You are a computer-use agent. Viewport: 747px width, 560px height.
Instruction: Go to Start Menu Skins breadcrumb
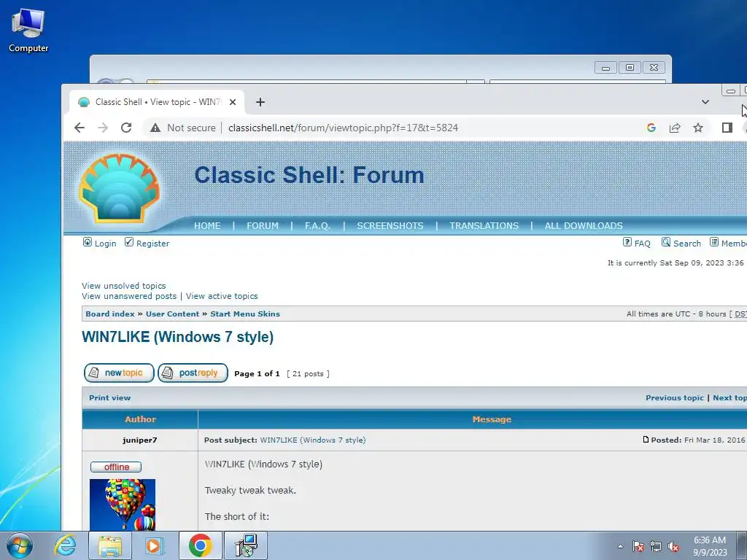245,314
